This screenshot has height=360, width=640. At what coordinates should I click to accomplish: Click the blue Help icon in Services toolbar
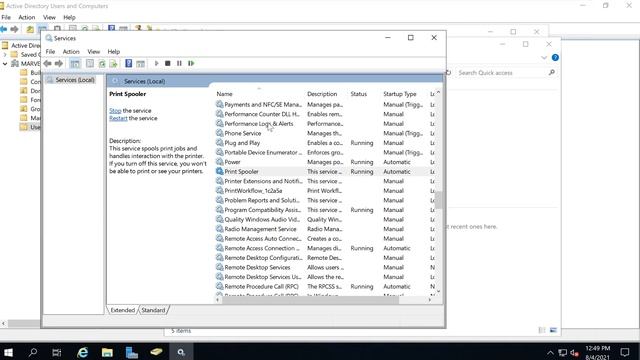tap(129, 63)
